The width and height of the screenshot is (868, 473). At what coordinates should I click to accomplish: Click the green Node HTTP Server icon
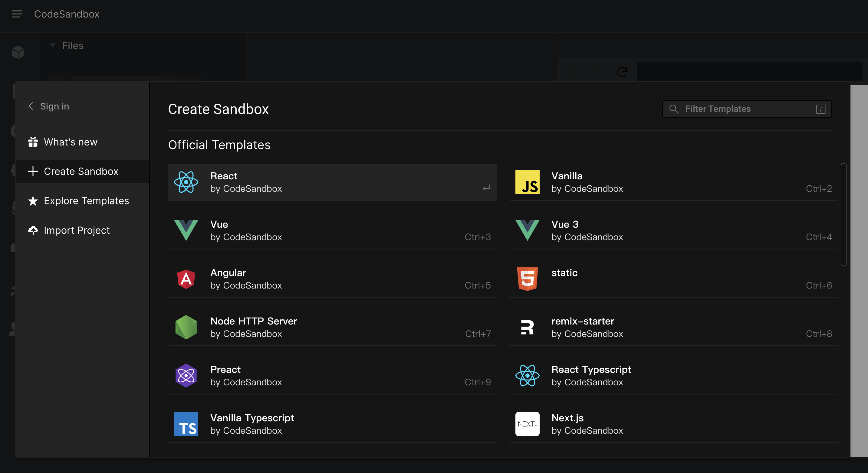[x=186, y=327]
